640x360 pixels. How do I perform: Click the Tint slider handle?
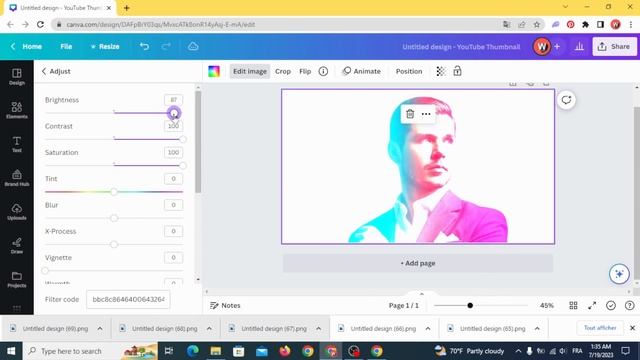point(114,192)
